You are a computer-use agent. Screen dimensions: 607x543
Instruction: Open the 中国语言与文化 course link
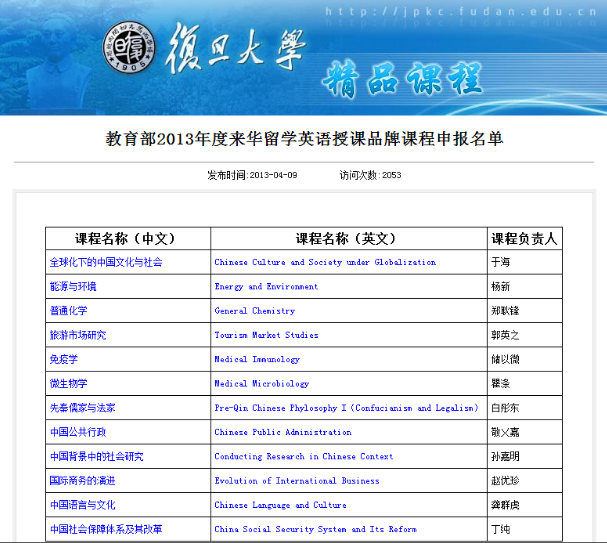(x=82, y=505)
